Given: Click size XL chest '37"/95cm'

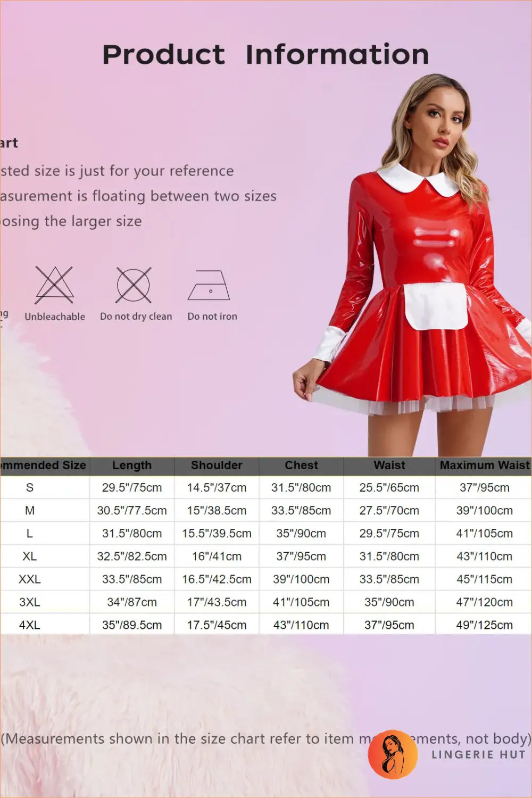Looking at the screenshot, I should [301, 556].
